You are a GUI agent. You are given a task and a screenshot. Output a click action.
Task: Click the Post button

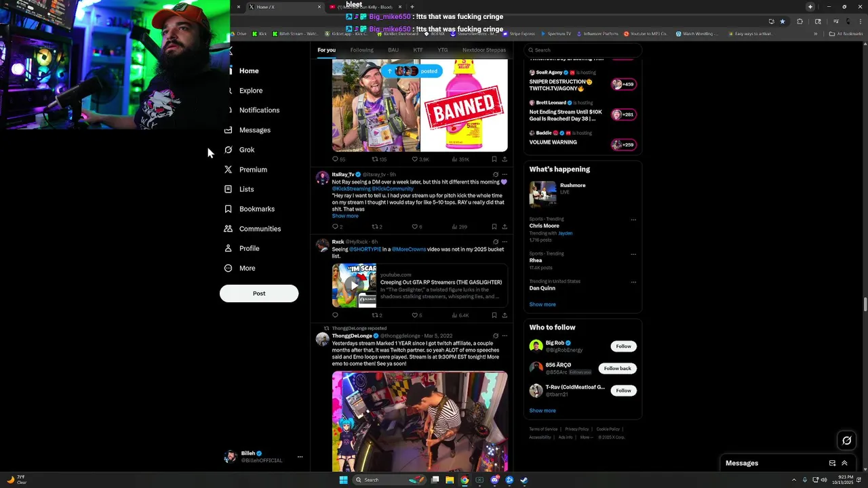click(259, 293)
